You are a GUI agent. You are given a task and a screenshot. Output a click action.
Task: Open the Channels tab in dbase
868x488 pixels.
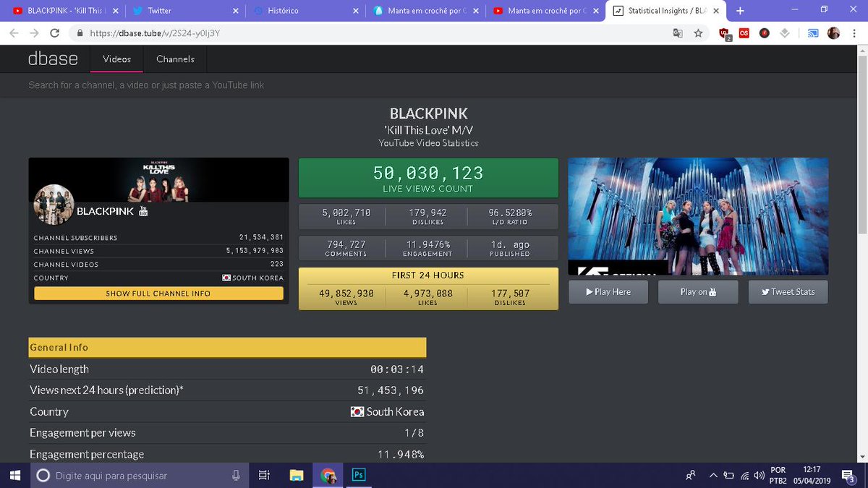175,59
